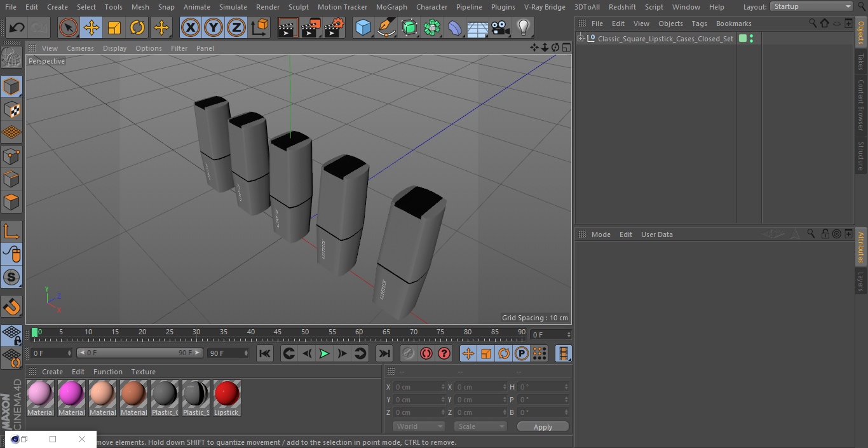Add a Bend deformer object
868x448 pixels.
[455, 27]
